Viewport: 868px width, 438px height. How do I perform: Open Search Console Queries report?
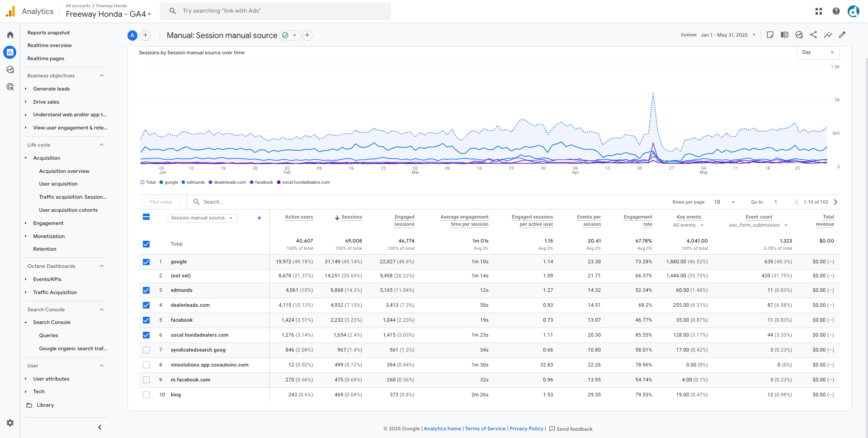[x=48, y=335]
